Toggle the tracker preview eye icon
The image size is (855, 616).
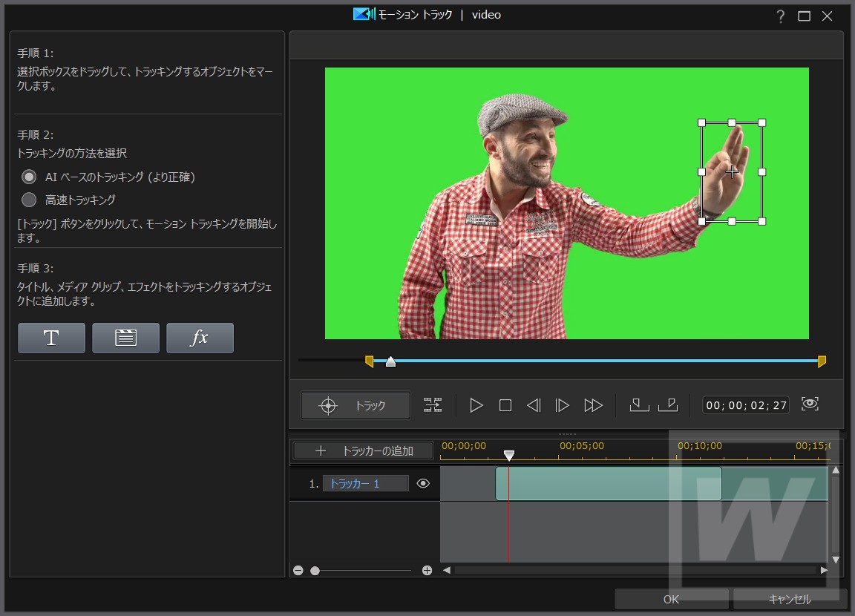tap(810, 404)
